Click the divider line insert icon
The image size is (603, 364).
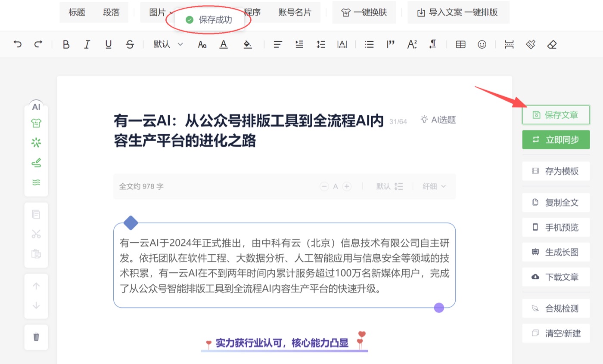click(509, 44)
